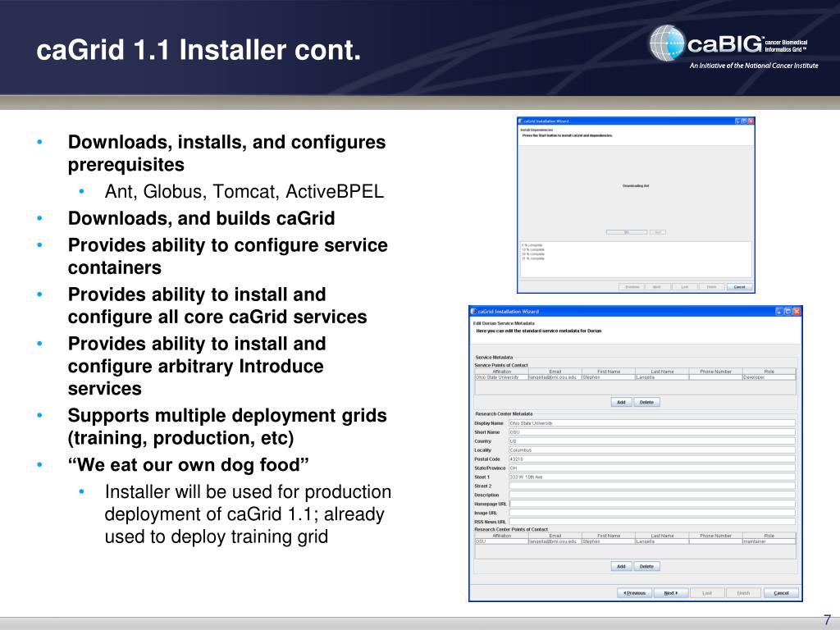Click the bullet Supports multiple deployment grids

227,427
